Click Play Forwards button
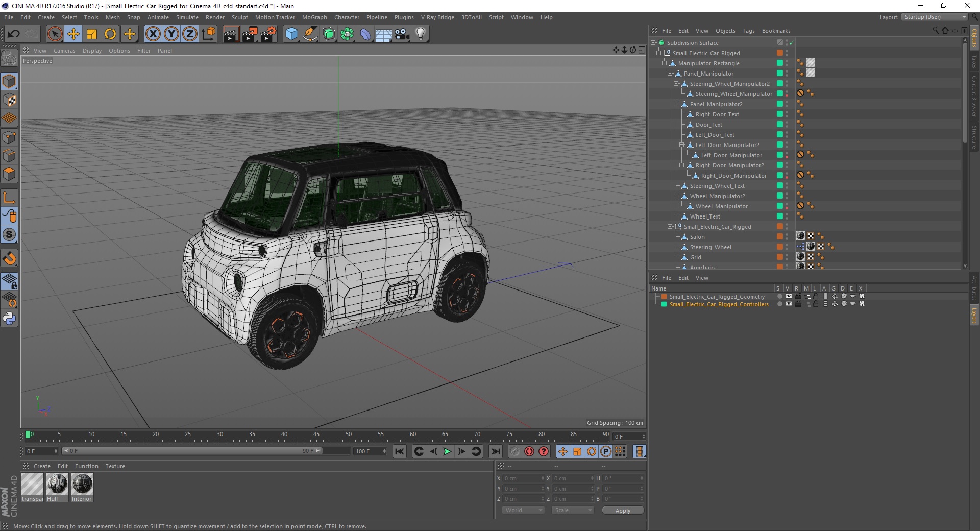 click(447, 451)
